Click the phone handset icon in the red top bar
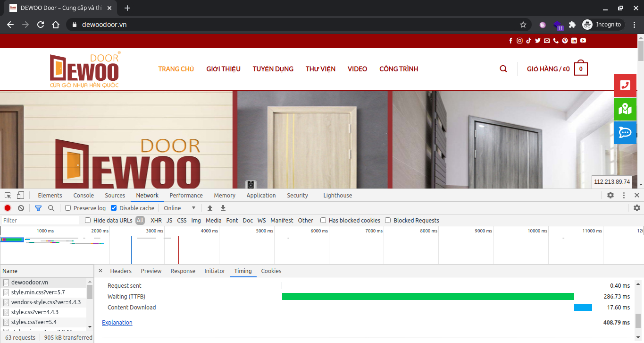 click(x=556, y=41)
